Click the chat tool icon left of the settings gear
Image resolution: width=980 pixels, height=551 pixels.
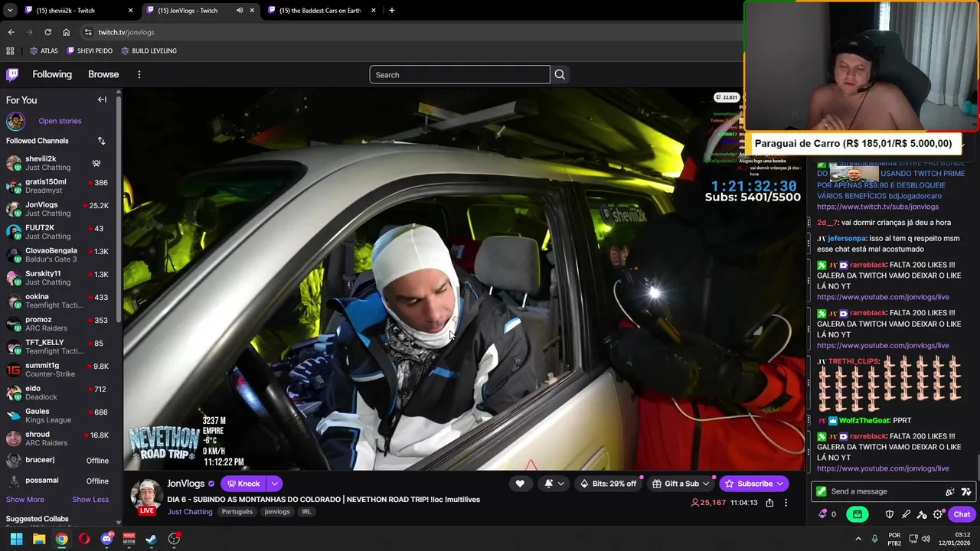click(x=922, y=514)
